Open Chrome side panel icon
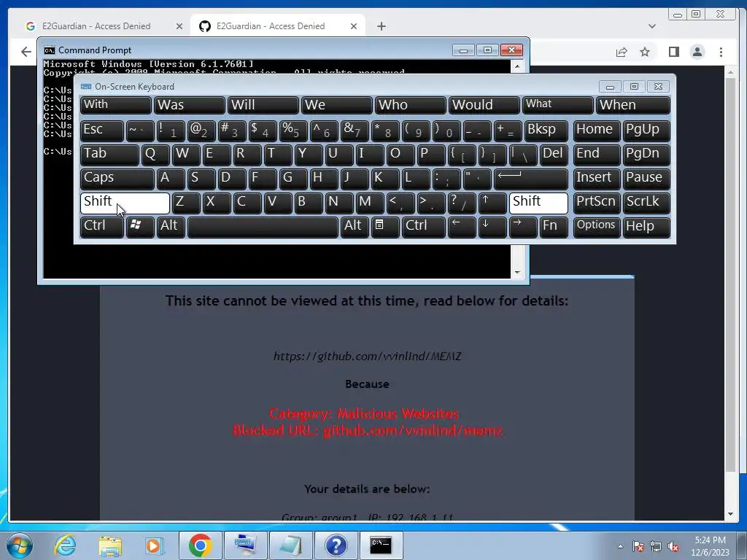Viewport: 747px width, 560px height. pyautogui.click(x=673, y=52)
